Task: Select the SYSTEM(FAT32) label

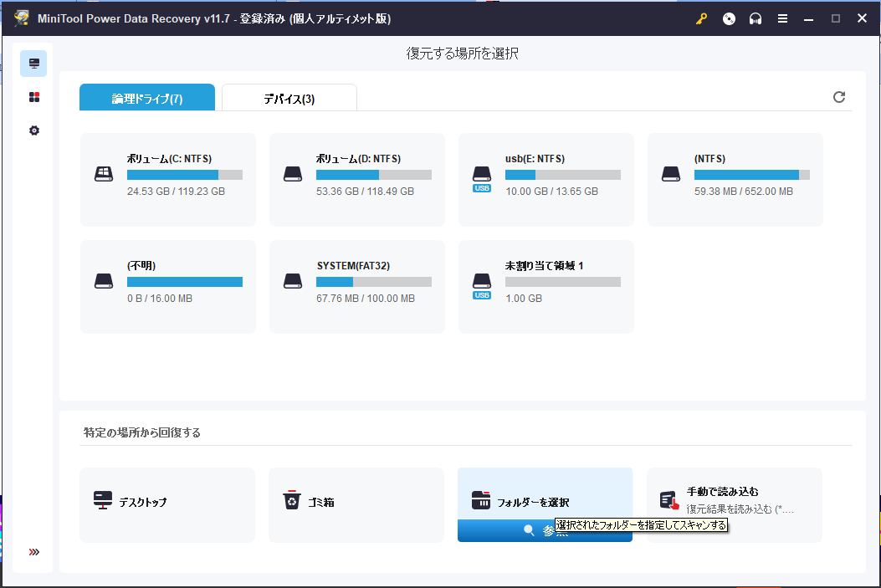Action: (x=353, y=266)
